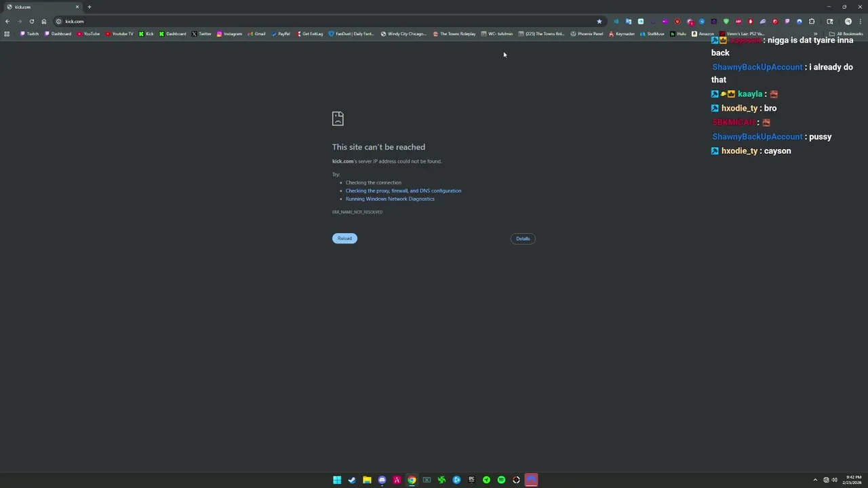Reload the page with the toolbar refresh icon
This screenshot has height=488, width=868.
coord(32,21)
